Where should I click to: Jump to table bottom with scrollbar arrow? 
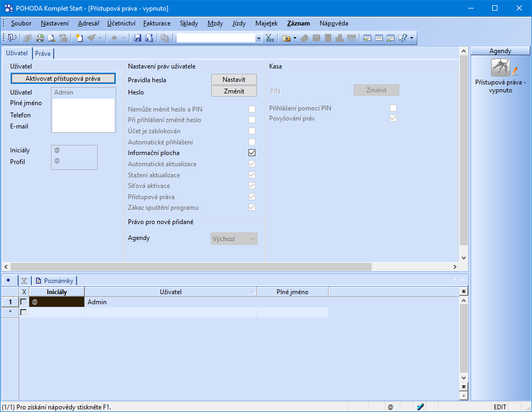[464, 387]
